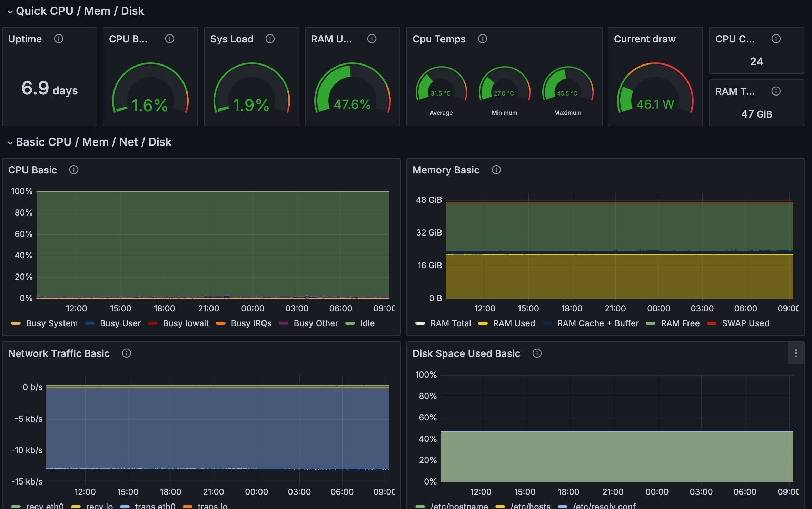Toggle the Busy Iowait legend entry
This screenshot has width=812, height=509.
[186, 323]
